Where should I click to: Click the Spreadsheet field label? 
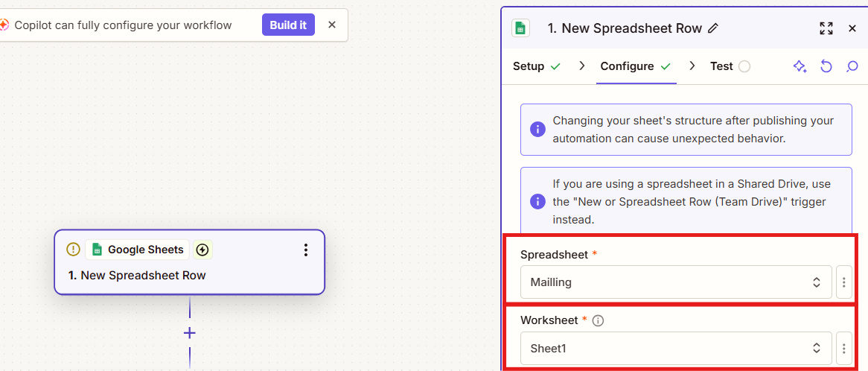(x=555, y=254)
